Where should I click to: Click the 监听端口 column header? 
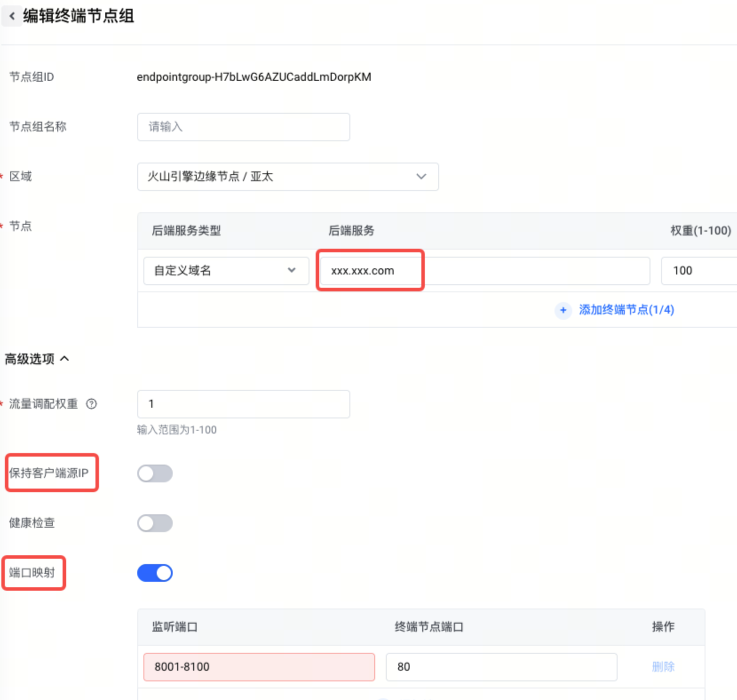pyautogui.click(x=174, y=627)
